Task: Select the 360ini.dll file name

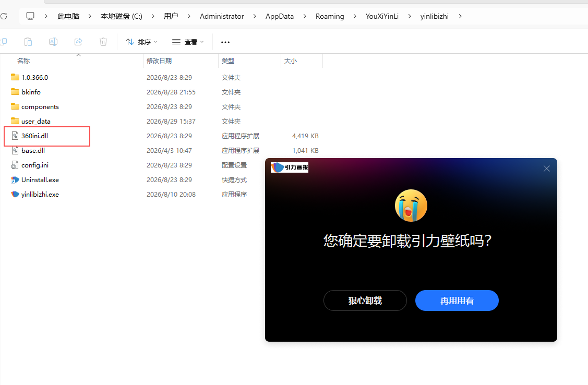Action: point(35,136)
